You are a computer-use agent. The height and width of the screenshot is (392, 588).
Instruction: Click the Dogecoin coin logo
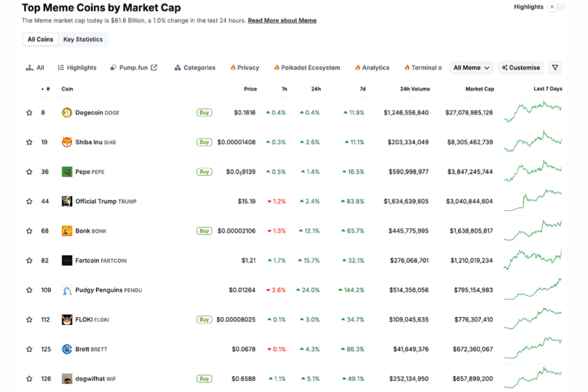[x=67, y=112]
